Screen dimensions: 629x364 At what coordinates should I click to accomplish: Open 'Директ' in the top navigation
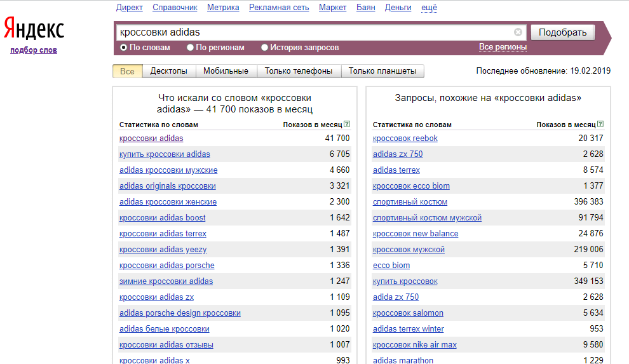(130, 8)
